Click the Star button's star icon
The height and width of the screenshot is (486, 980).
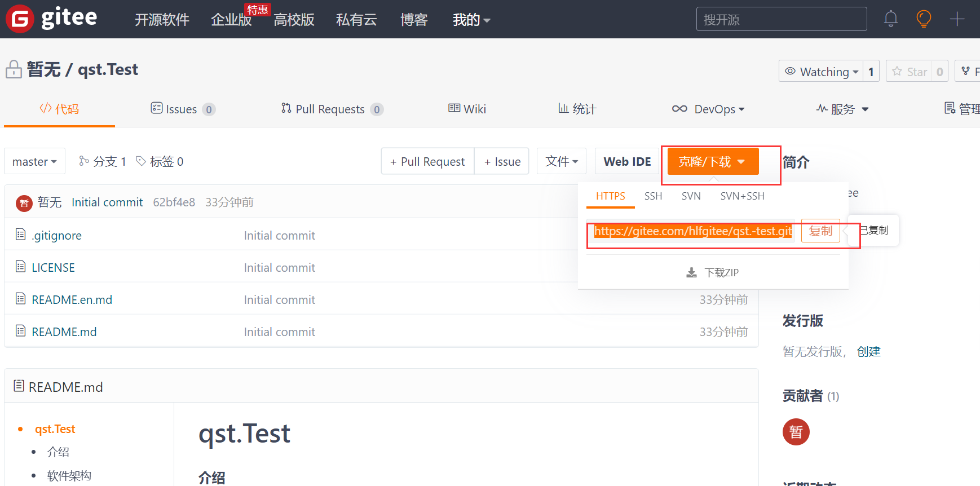point(897,71)
